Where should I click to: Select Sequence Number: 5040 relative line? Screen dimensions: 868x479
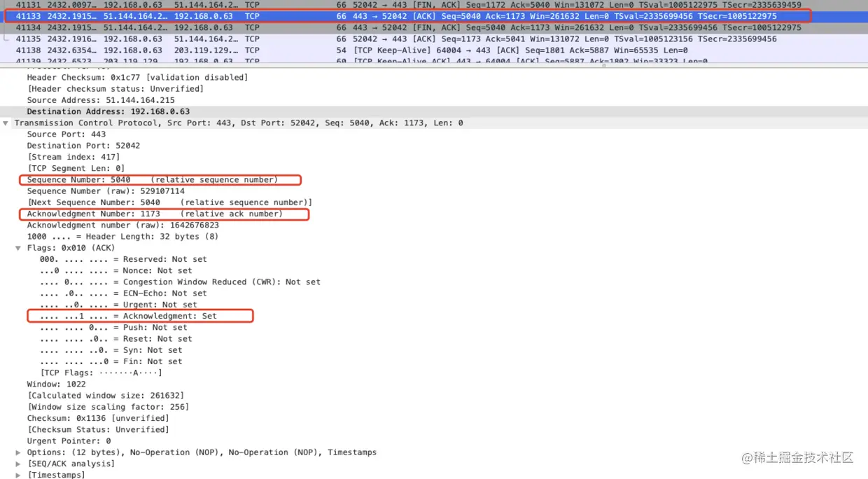(152, 180)
